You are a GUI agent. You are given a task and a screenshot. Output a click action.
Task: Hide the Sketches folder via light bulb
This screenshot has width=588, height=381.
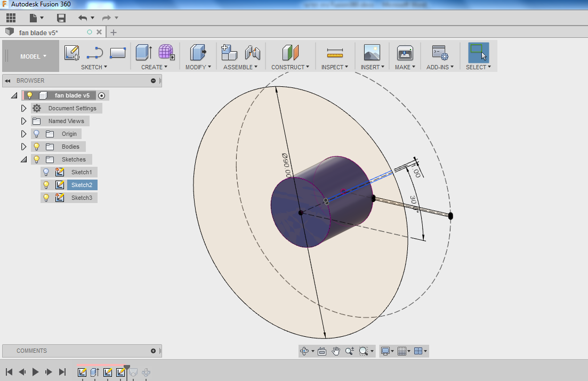pyautogui.click(x=36, y=159)
